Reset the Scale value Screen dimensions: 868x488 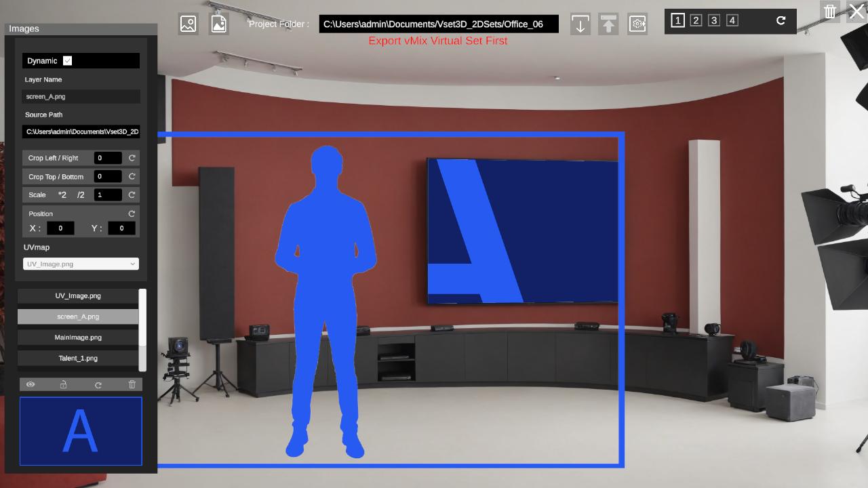[132, 195]
